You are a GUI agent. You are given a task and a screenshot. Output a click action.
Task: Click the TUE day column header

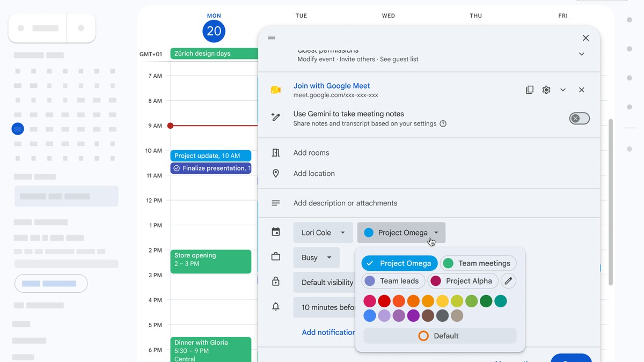coord(302,16)
